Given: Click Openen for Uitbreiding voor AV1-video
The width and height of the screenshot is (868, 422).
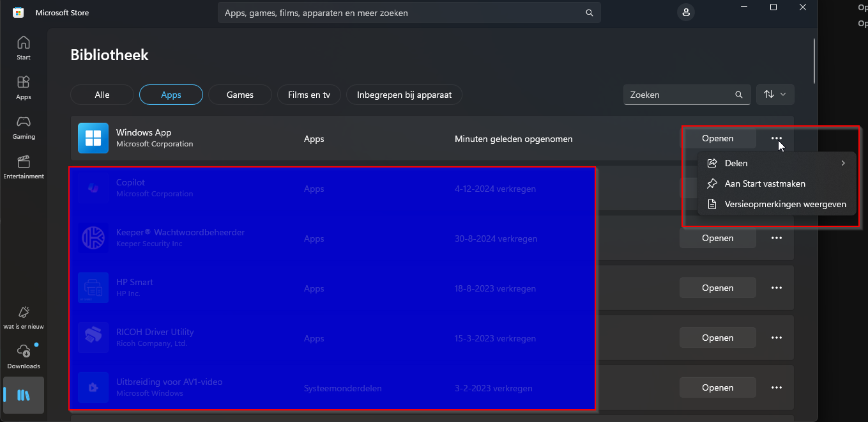Looking at the screenshot, I should coord(718,387).
